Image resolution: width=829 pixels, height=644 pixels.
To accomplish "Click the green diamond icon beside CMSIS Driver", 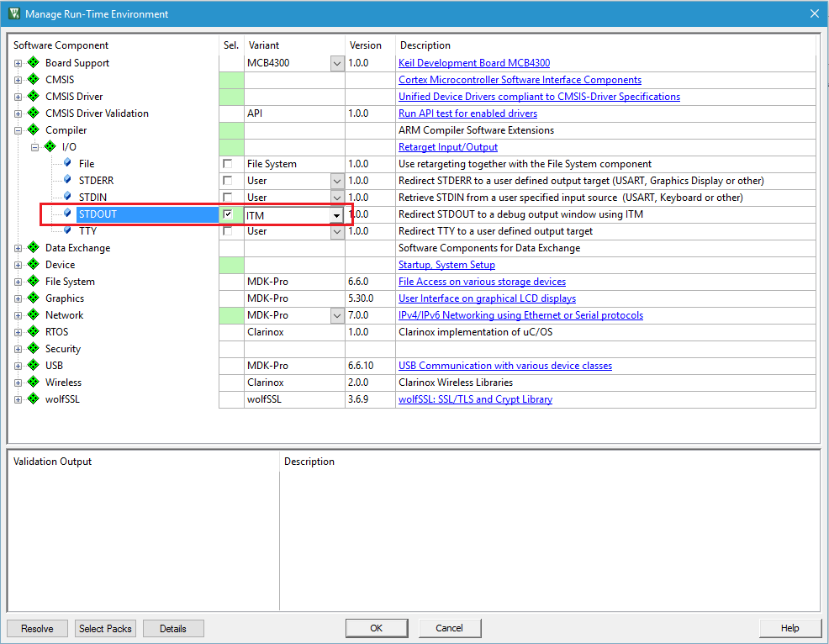I will point(34,97).
